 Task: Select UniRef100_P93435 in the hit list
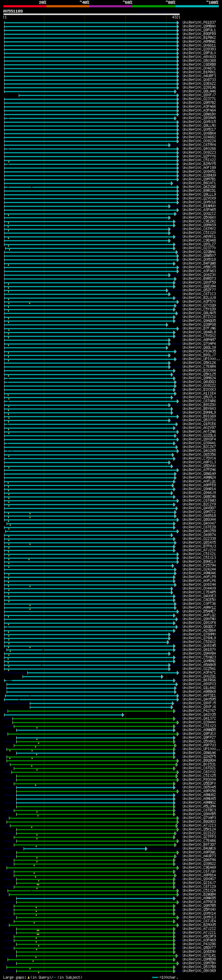199,351
